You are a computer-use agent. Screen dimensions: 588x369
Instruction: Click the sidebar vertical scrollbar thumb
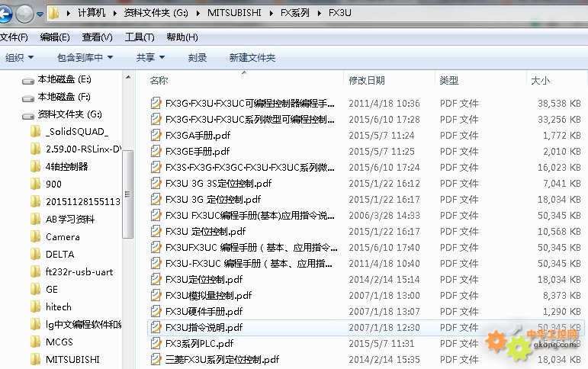[128, 194]
